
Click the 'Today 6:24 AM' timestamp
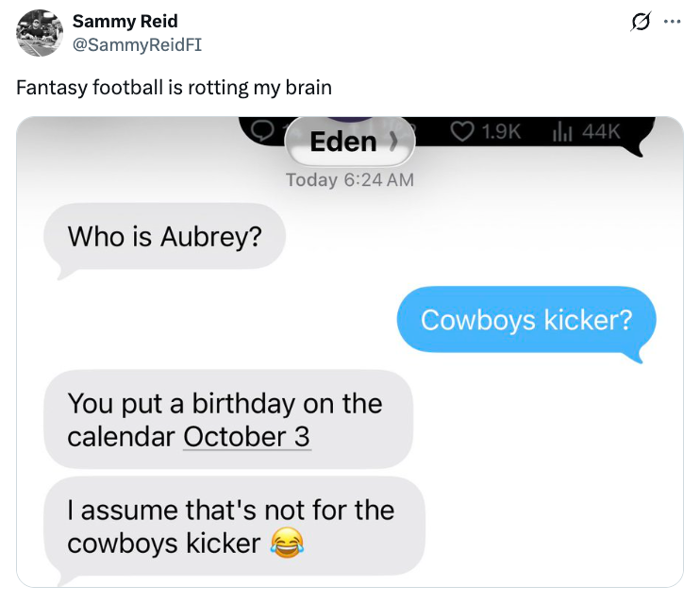(x=350, y=180)
